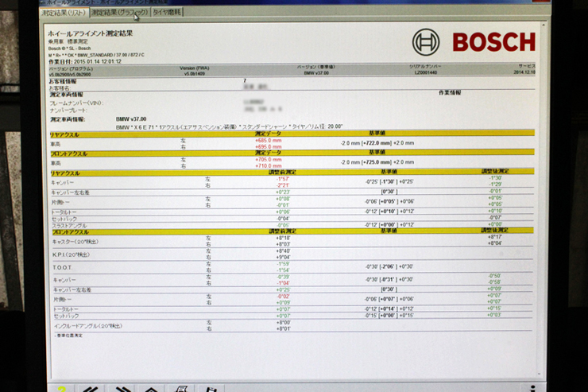Image resolution: width=588 pixels, height=392 pixels.
Task: Go forward with the double right arrow icon
Action: pyautogui.click(x=122, y=389)
